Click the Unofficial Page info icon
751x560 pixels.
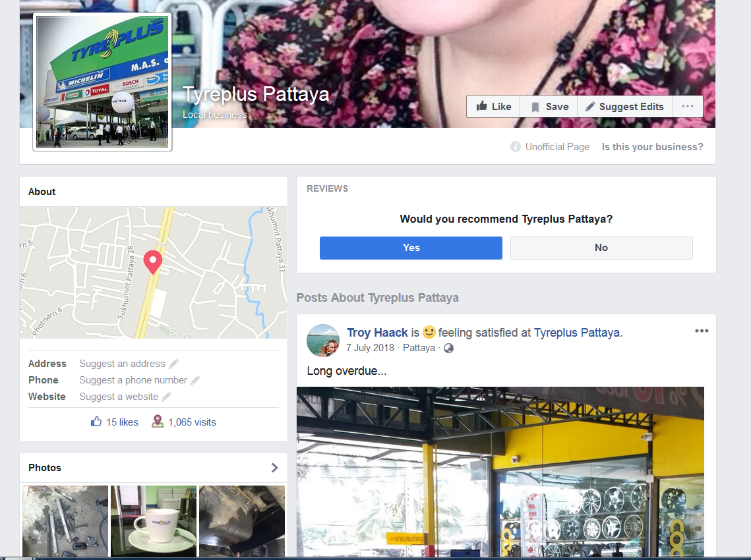pos(516,147)
